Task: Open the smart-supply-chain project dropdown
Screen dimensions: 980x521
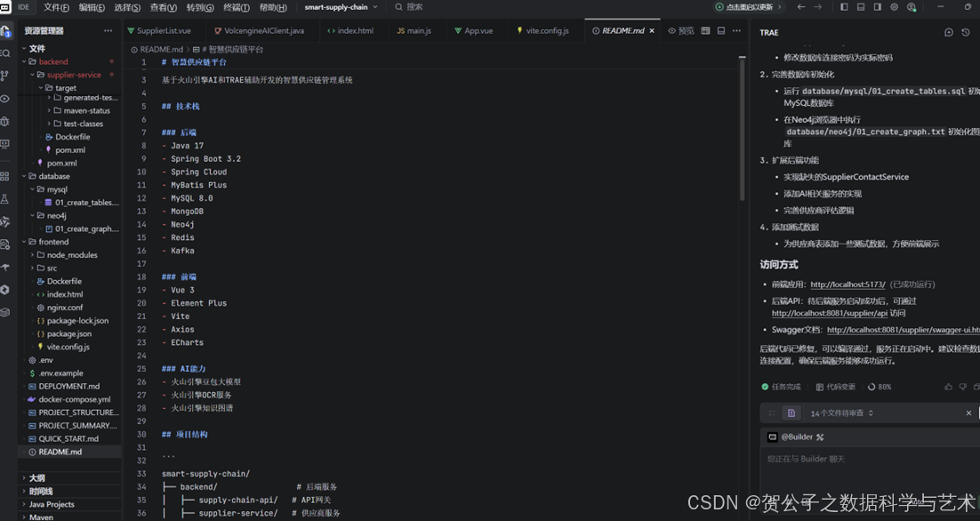Action: point(341,7)
